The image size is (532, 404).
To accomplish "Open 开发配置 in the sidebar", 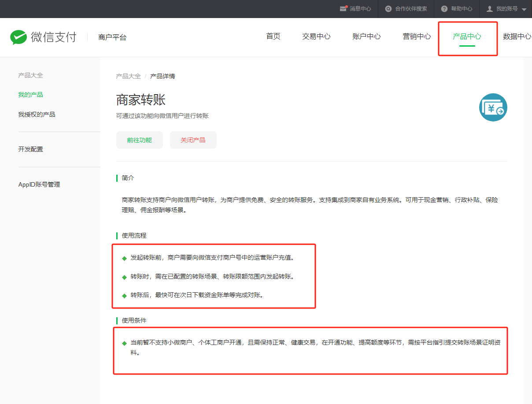I will (x=30, y=149).
